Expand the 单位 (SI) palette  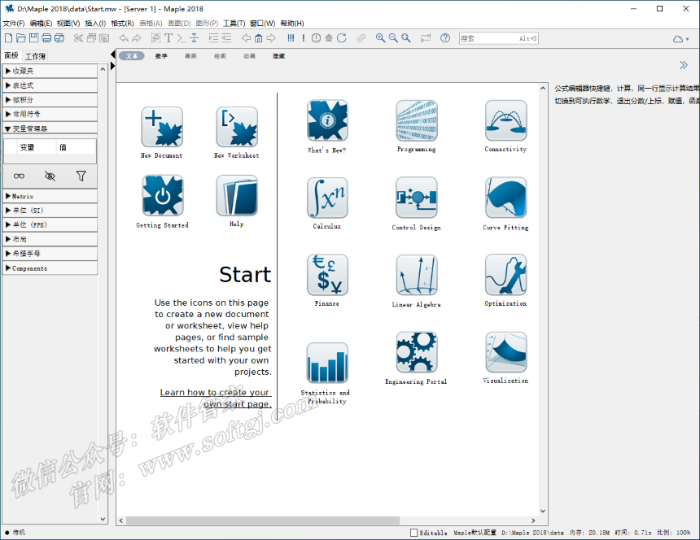pos(50,210)
